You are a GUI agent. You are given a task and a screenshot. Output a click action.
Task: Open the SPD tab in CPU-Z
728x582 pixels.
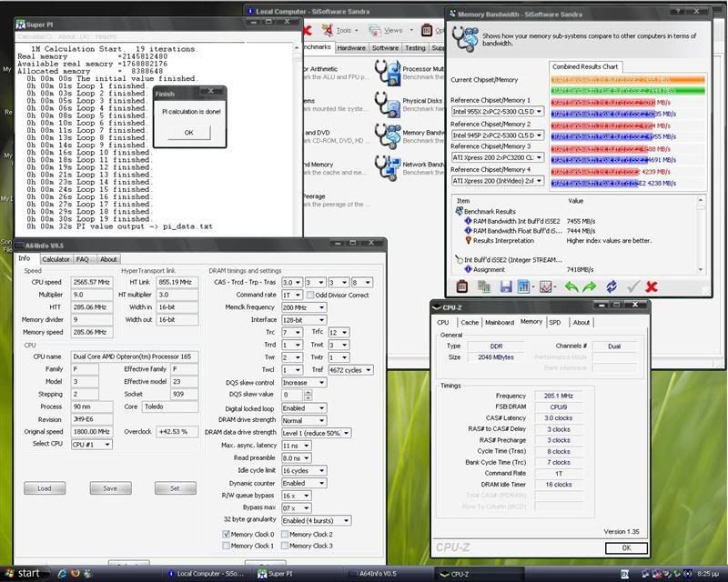(554, 322)
